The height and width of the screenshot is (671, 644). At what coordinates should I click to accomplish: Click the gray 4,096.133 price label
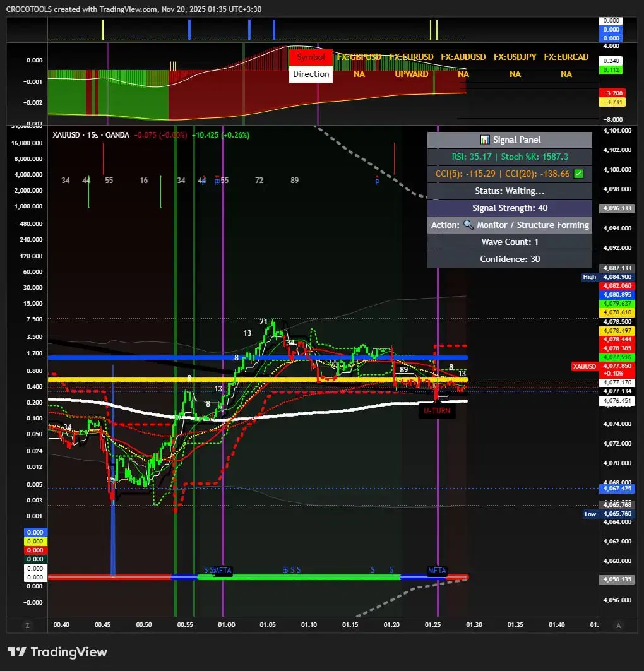pyautogui.click(x=617, y=208)
